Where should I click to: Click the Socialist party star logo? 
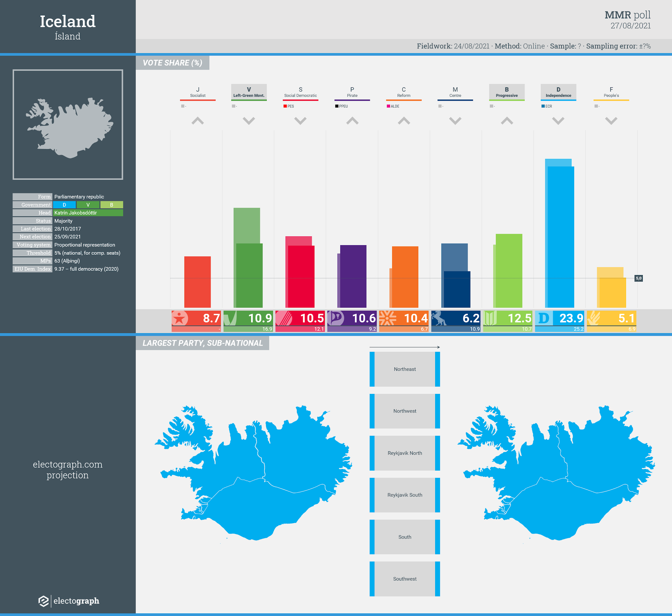point(180,318)
